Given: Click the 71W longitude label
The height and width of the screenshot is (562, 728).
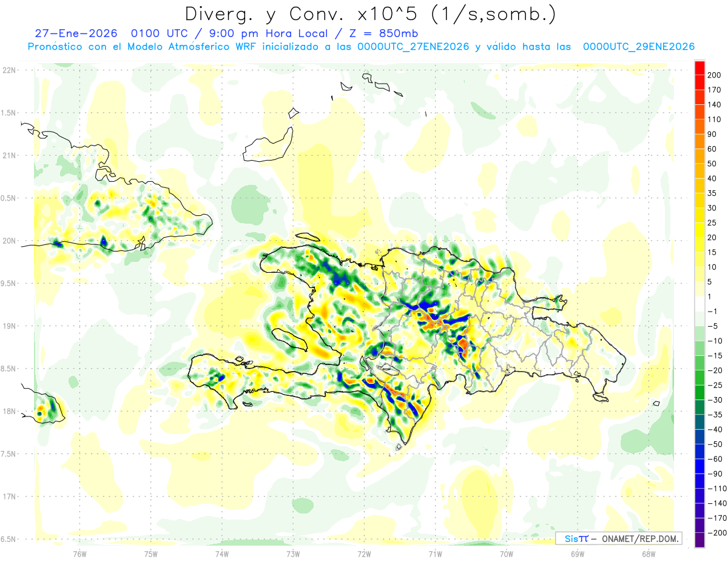Looking at the screenshot, I should click(435, 554).
